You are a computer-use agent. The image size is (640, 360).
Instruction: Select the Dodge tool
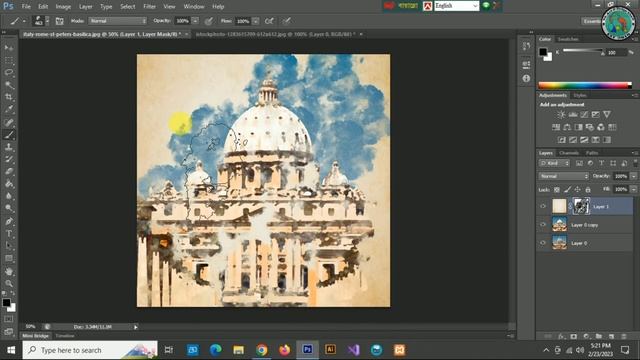9,208
